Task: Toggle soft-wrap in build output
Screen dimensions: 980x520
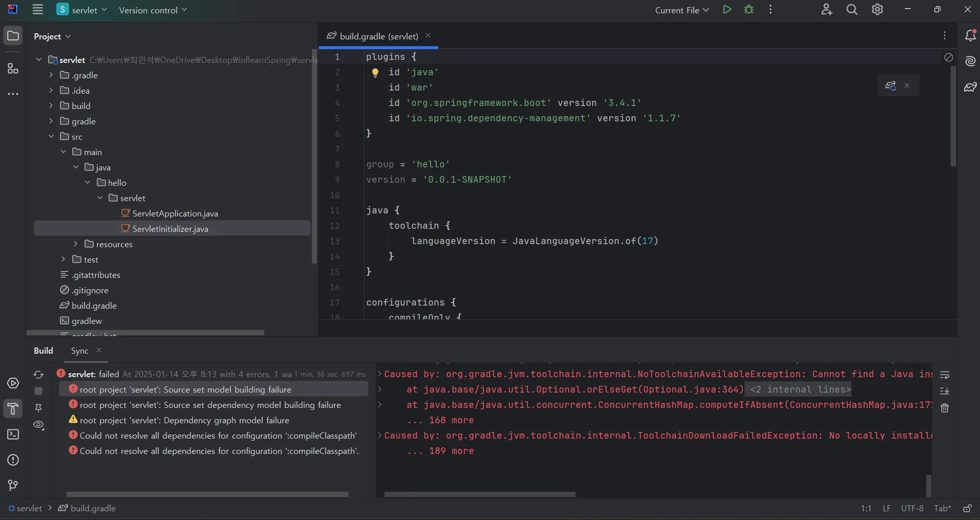Action: pyautogui.click(x=945, y=375)
